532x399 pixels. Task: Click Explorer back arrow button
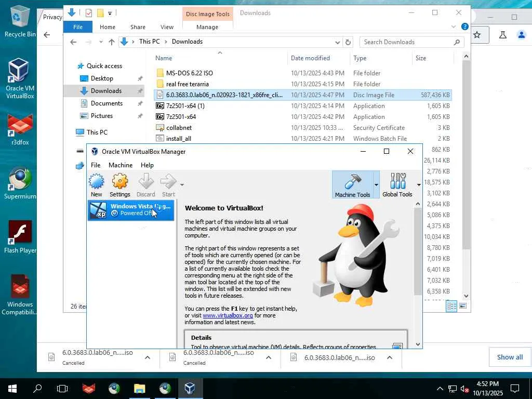[73, 42]
